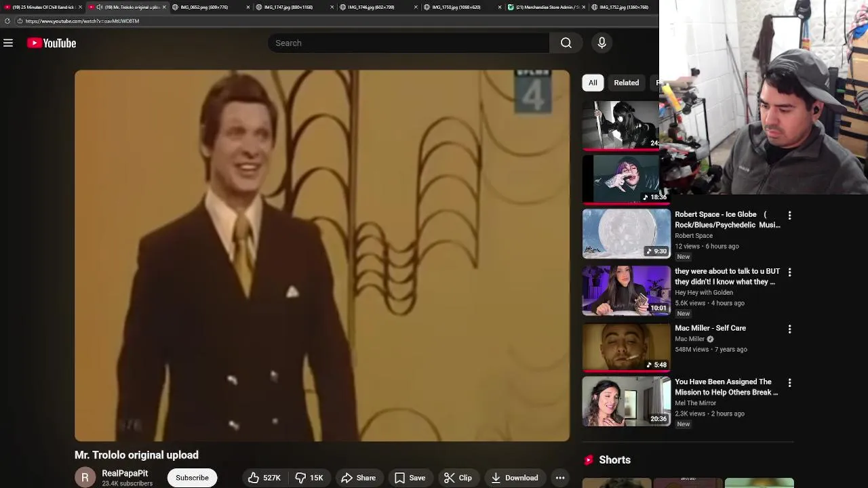The image size is (868, 488).
Task: Open more actions three-dot menu under video
Action: point(560,478)
